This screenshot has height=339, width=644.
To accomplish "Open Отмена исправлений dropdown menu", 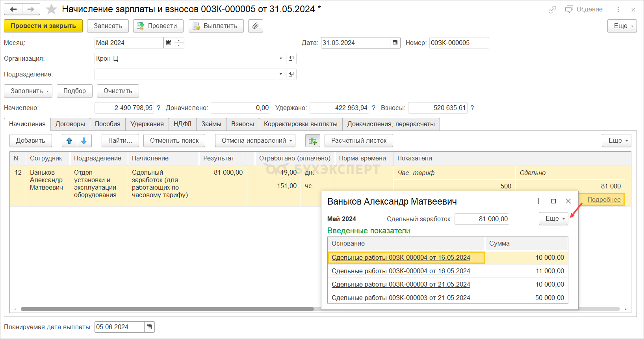I will (x=255, y=141).
